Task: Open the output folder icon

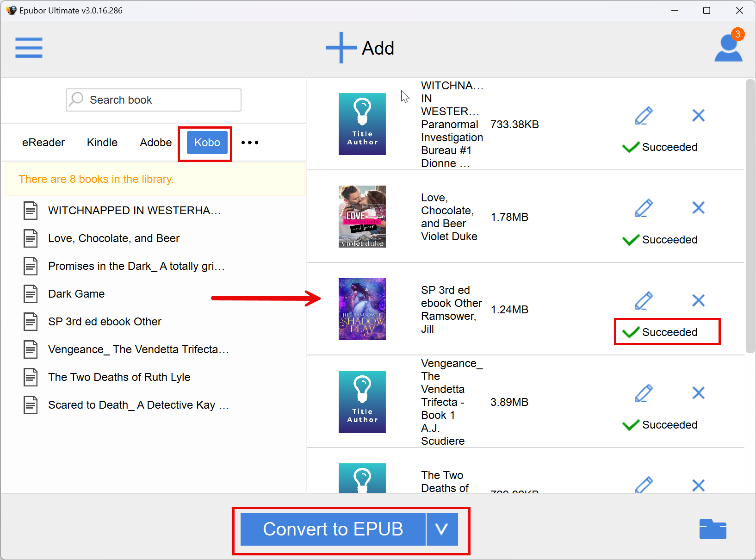Action: click(x=713, y=529)
